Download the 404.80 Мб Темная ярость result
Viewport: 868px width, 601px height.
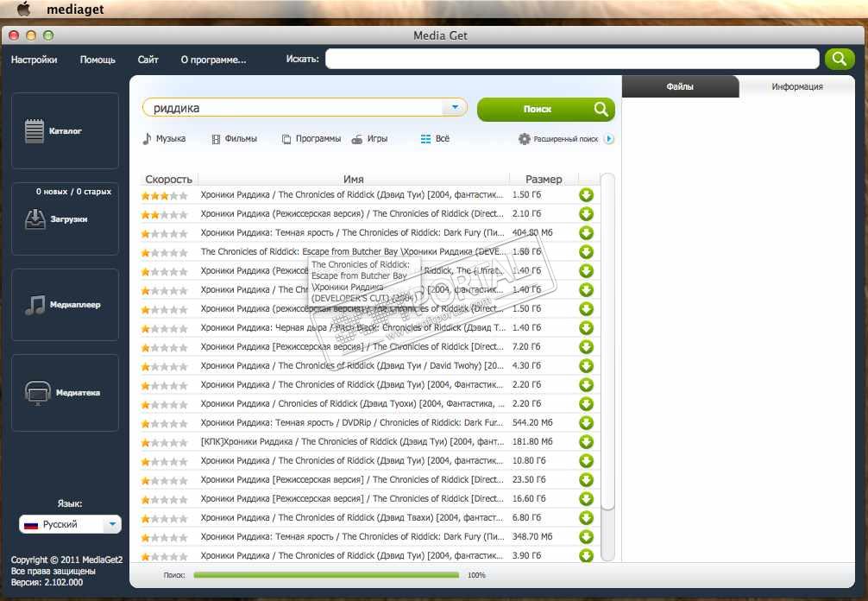click(586, 232)
